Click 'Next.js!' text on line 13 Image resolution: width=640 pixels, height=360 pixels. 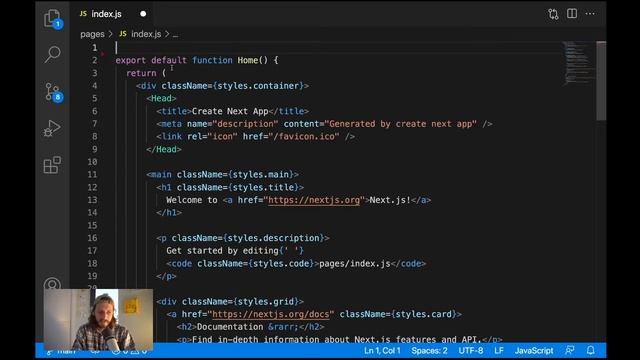[x=390, y=200]
